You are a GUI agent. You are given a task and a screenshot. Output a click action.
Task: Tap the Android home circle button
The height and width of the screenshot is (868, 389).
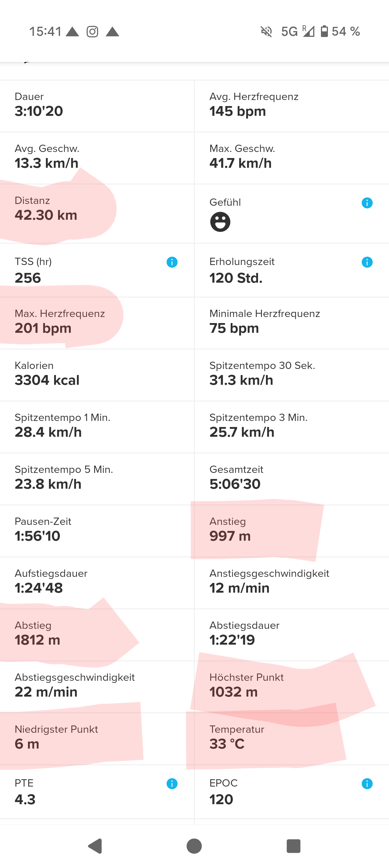(194, 846)
